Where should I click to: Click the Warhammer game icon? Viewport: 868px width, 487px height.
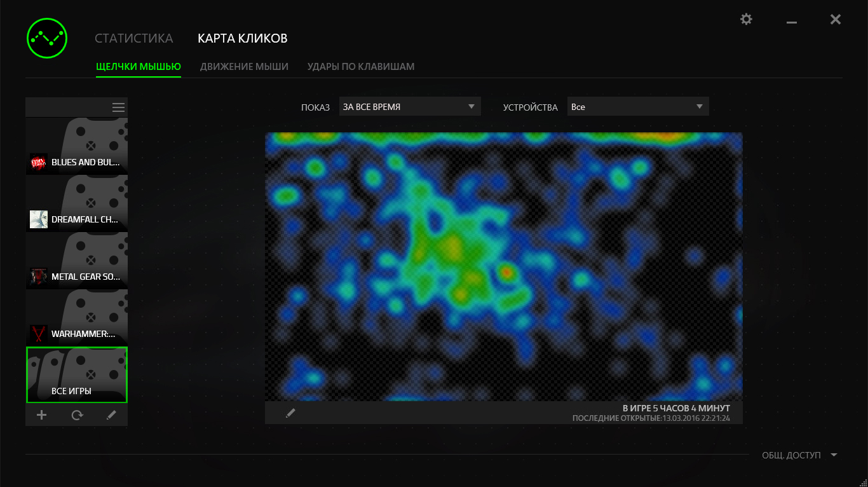(39, 334)
